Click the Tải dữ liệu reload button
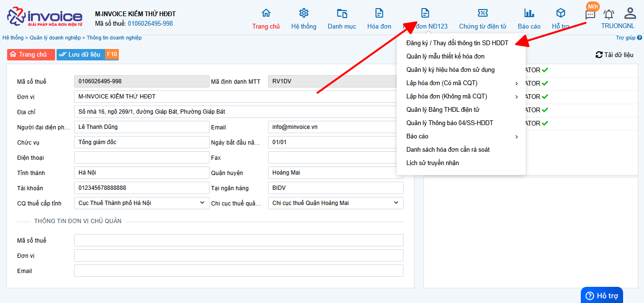 click(x=615, y=55)
